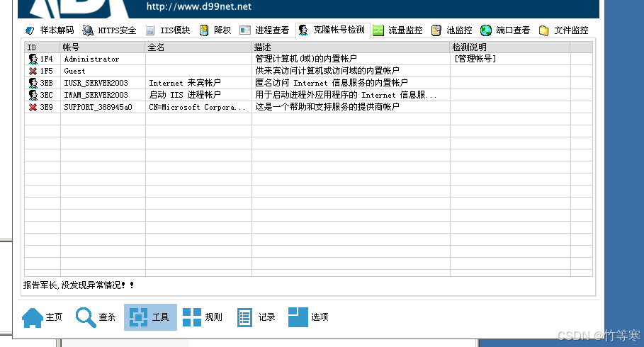Click the 规则 four-squares icon
The image size is (644, 347).
click(192, 317)
